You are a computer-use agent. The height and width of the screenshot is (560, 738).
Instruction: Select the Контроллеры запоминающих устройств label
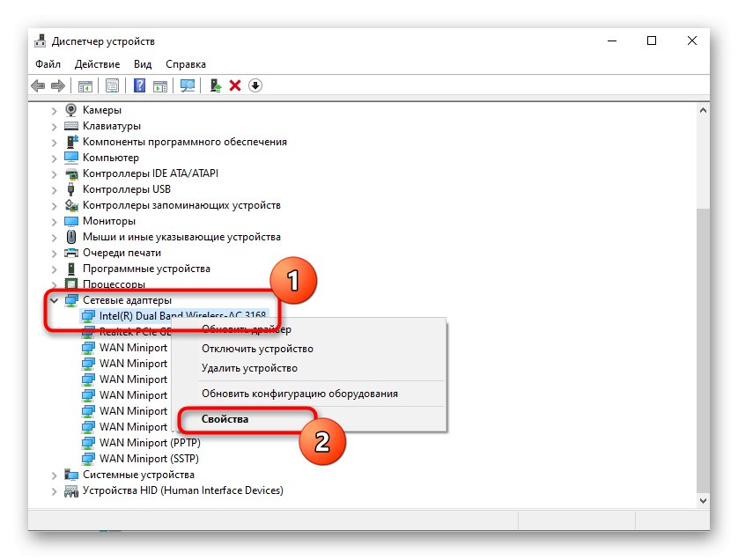point(181,205)
